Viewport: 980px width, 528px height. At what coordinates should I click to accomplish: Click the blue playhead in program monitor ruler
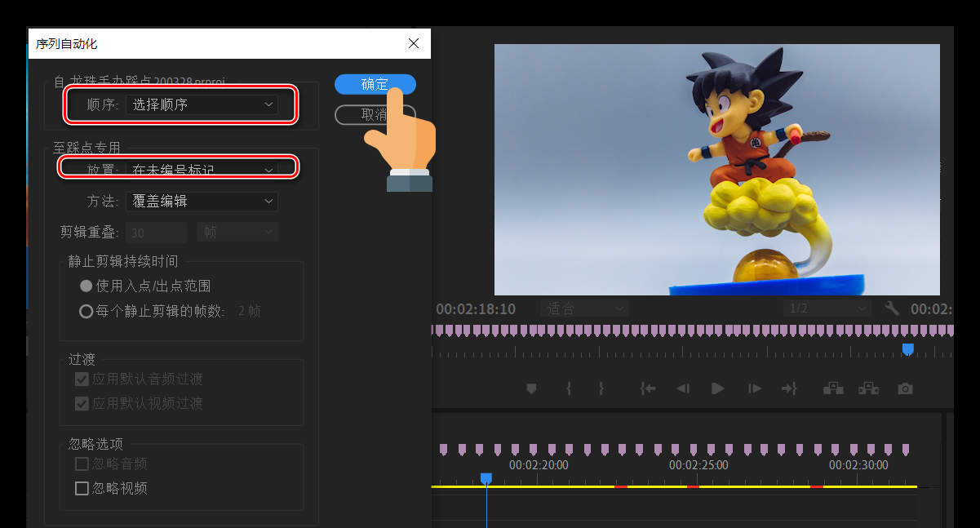click(x=907, y=349)
